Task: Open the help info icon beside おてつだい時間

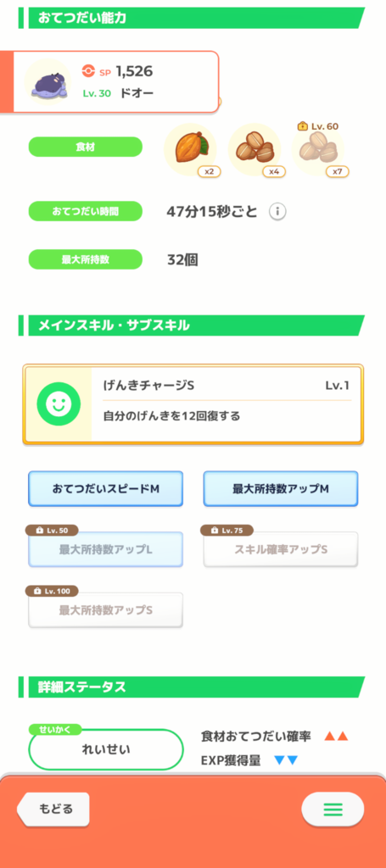Action: pyautogui.click(x=277, y=211)
